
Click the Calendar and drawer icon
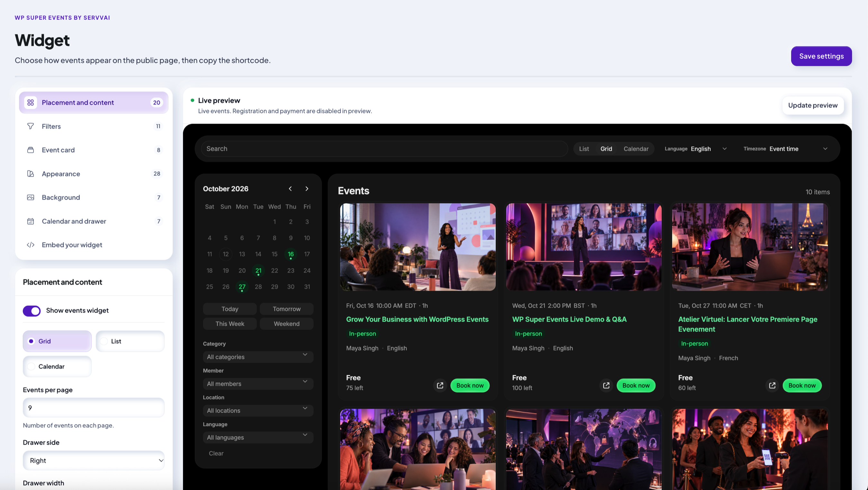point(30,221)
